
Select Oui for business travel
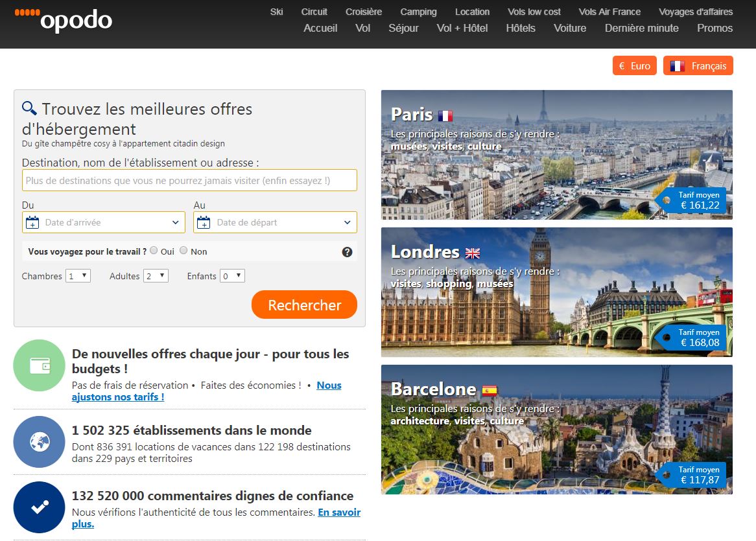coord(153,250)
